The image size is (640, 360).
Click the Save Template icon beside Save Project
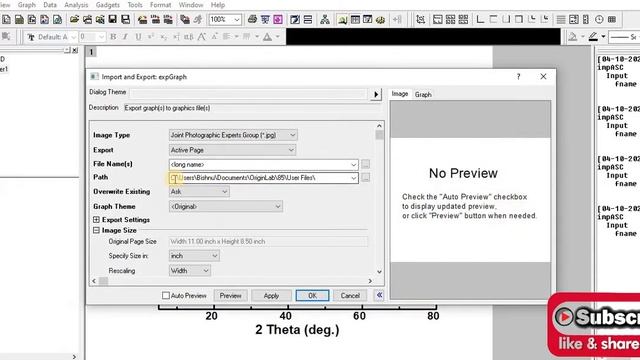click(x=126, y=19)
